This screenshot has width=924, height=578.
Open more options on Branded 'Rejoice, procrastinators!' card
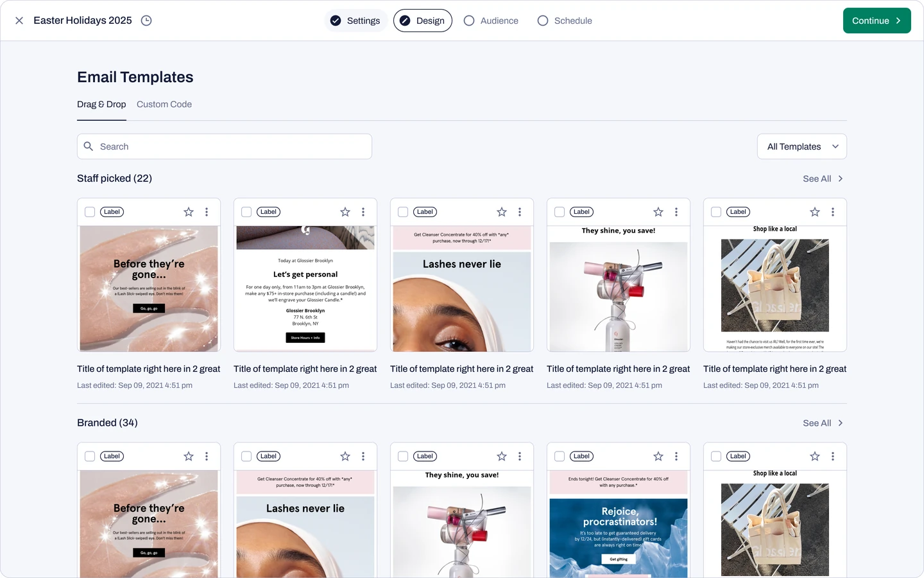click(x=676, y=457)
